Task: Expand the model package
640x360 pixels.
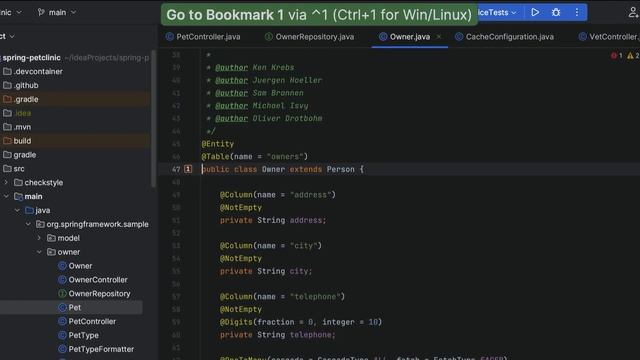Action: click(39, 238)
